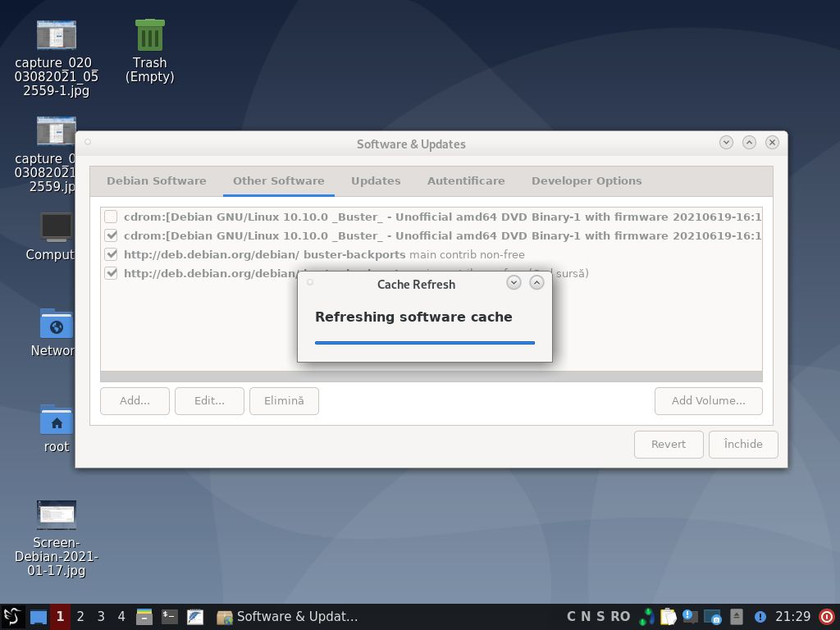The height and width of the screenshot is (630, 840).
Task: Open the clipboard manager tray icon
Action: pyautogui.click(x=668, y=617)
